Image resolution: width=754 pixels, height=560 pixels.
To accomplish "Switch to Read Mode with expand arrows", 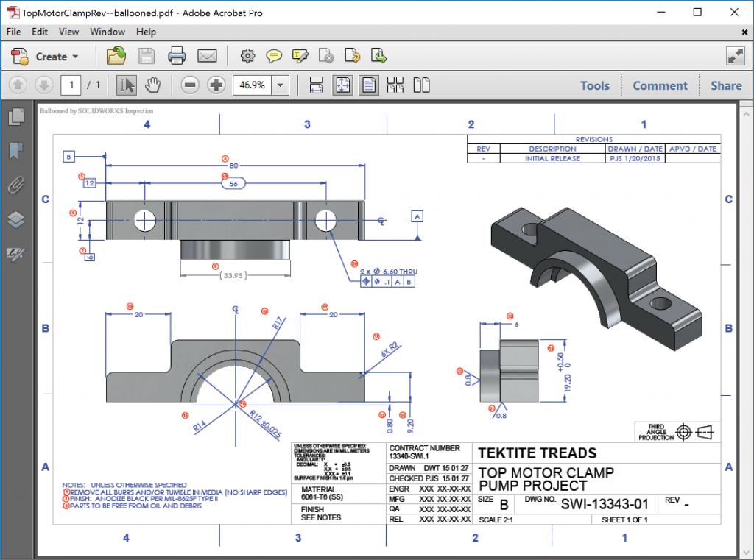I will point(736,56).
